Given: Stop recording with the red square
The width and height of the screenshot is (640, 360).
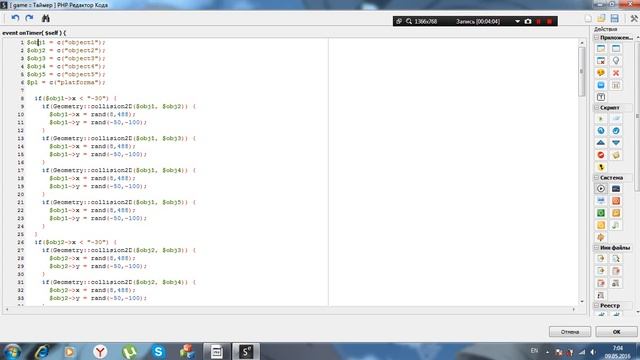Looking at the screenshot, I should pos(549,21).
